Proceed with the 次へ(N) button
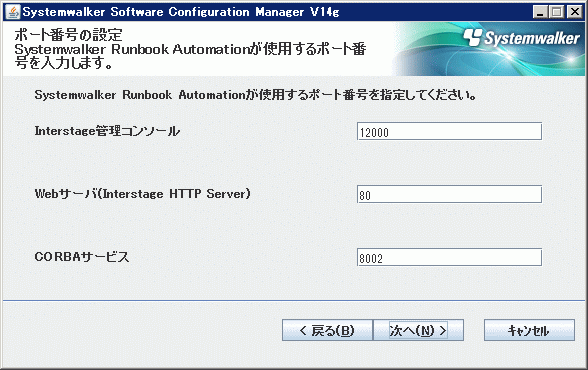 point(418,330)
